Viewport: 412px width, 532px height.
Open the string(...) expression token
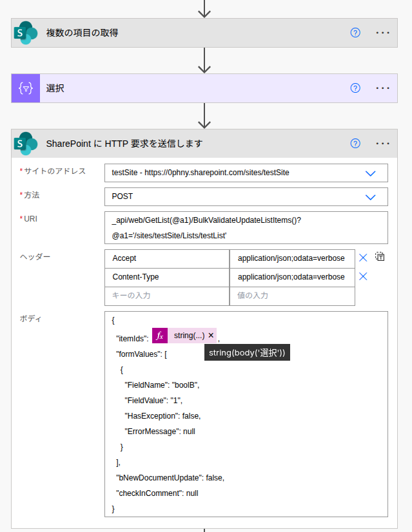pyautogui.click(x=189, y=336)
